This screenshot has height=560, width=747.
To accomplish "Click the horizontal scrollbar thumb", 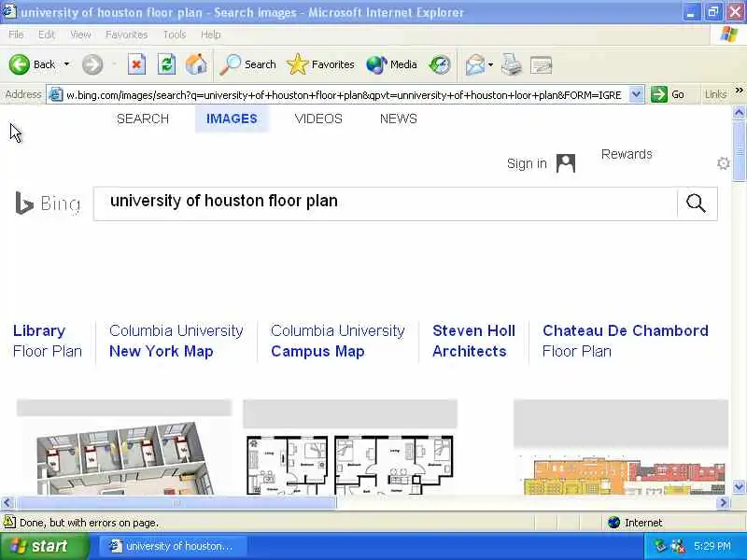I will pos(176,502).
